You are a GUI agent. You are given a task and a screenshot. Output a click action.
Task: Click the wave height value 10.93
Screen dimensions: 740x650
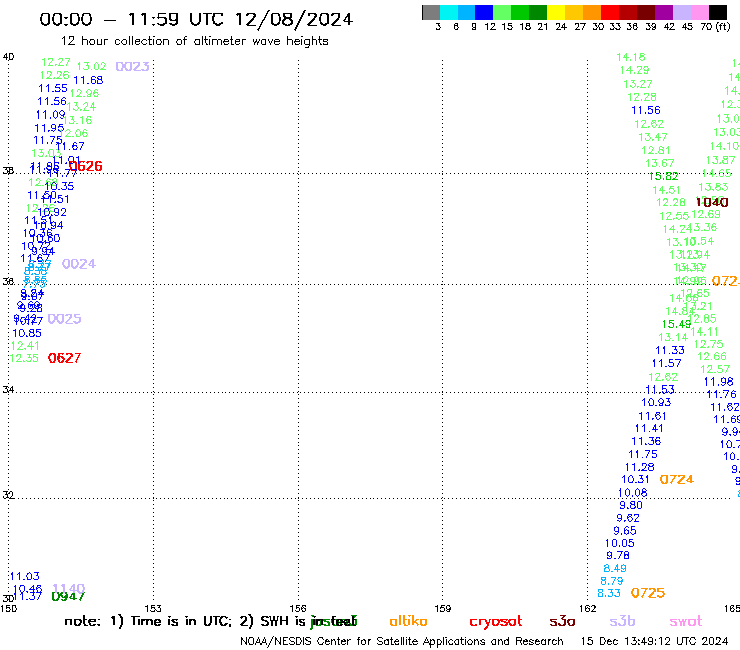tap(656, 403)
